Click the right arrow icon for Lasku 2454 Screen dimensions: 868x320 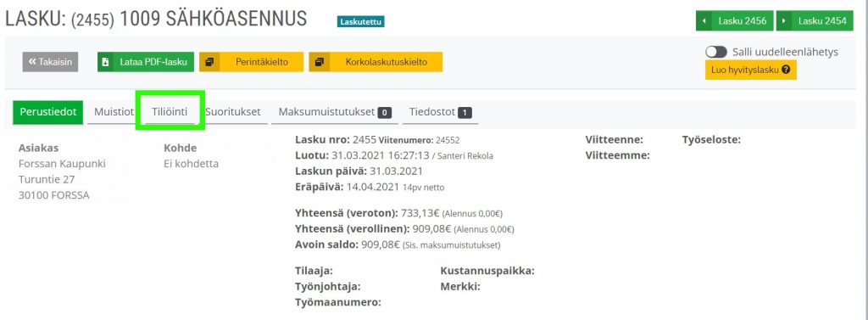(x=784, y=21)
